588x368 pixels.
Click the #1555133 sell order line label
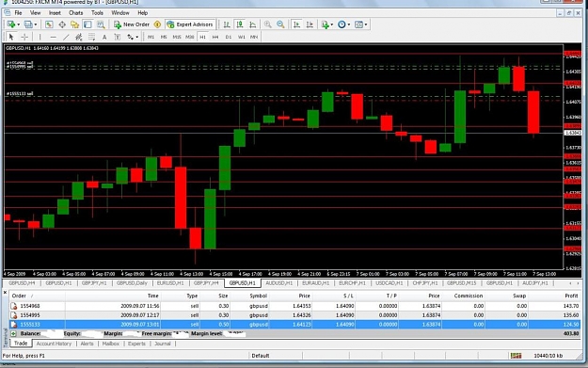tap(20, 94)
